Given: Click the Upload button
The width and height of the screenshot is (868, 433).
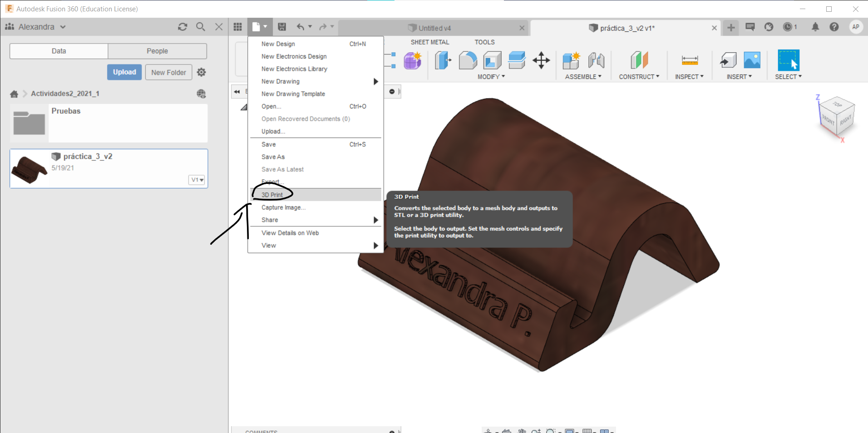Looking at the screenshot, I should pyautogui.click(x=124, y=72).
